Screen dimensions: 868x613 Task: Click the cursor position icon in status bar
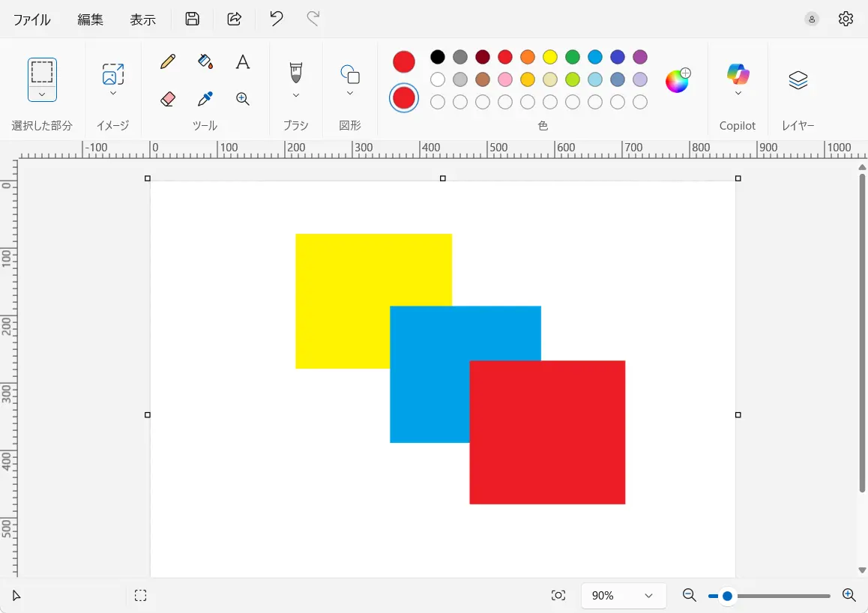[16, 596]
